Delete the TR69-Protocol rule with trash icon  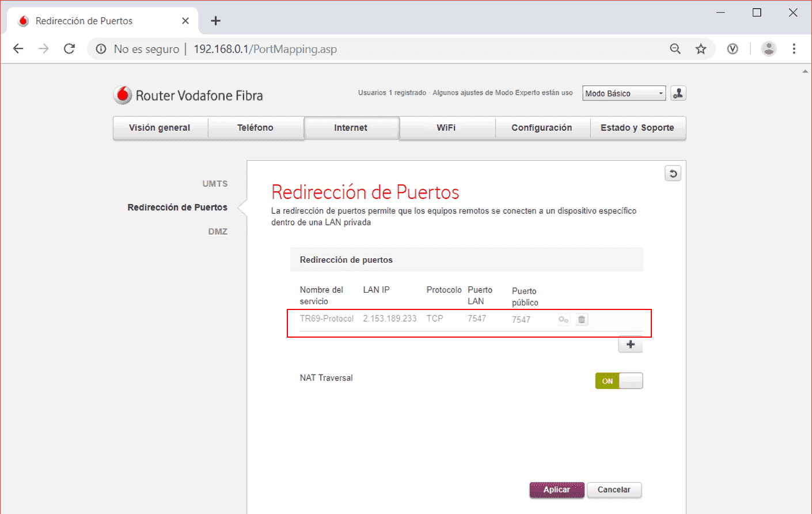click(582, 319)
